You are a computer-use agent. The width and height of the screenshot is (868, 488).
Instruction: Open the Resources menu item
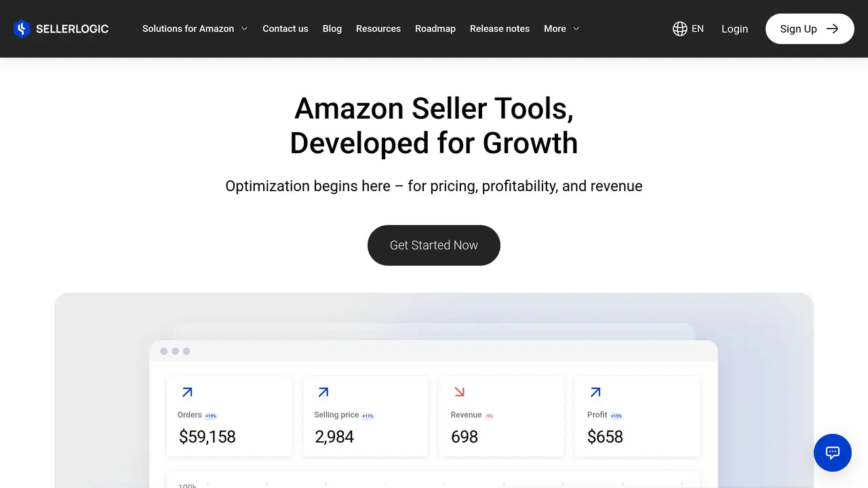[378, 28]
